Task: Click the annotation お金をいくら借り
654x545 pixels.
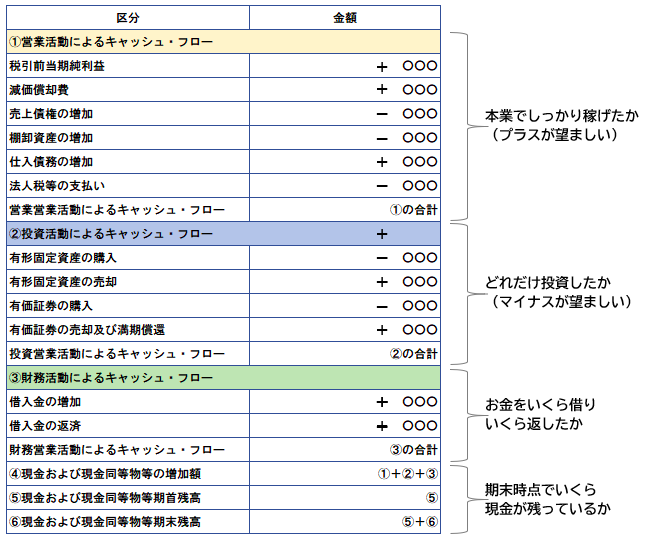Action: (x=540, y=404)
